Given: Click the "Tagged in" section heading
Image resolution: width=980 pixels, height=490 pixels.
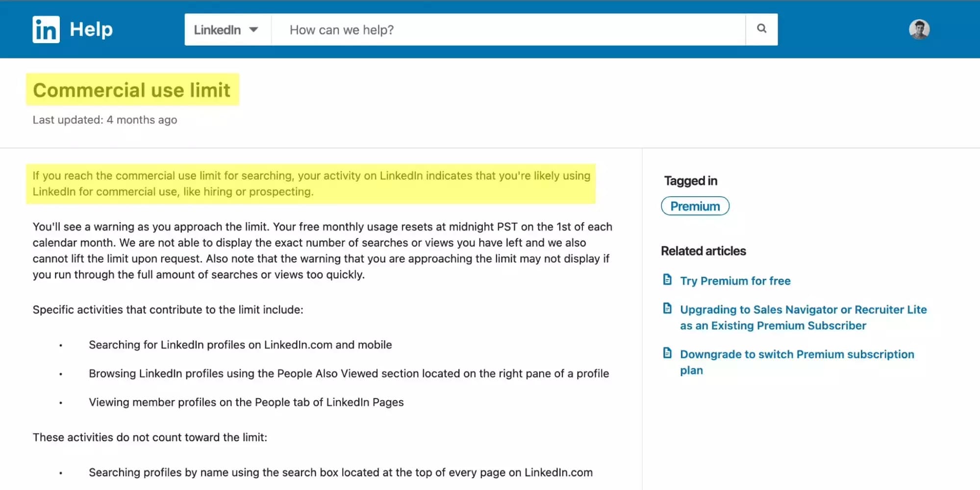Looking at the screenshot, I should pos(689,181).
